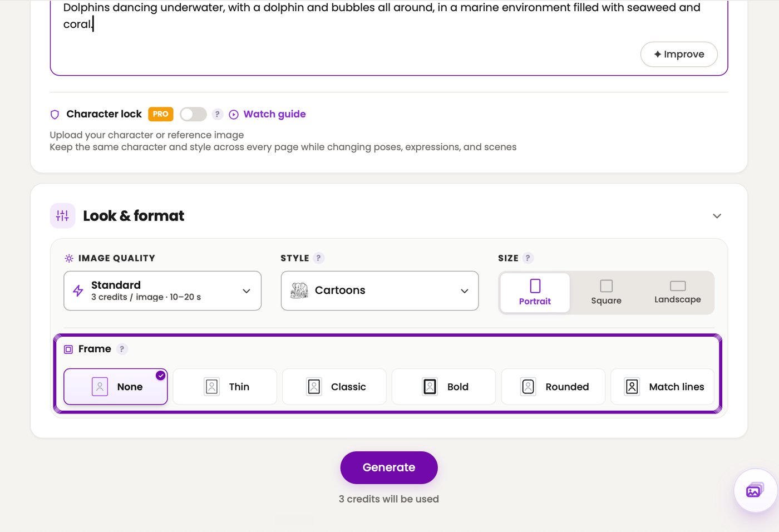Toggle the Character lock switch
Viewport: 779px width, 532px height.
tap(193, 114)
